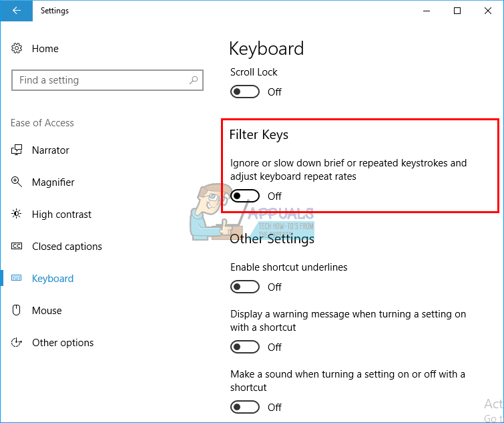Viewport: 504px width, 423px height.
Task: Click the Closed captions CC icon
Action: click(x=17, y=247)
